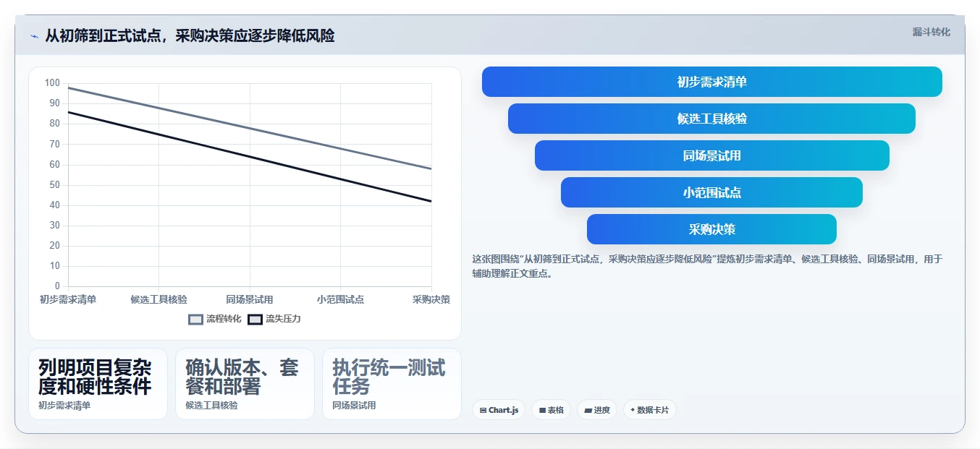Viewport: 980px width, 449px height.
Task: Click the Chart.js tag chip
Action: [x=499, y=410]
